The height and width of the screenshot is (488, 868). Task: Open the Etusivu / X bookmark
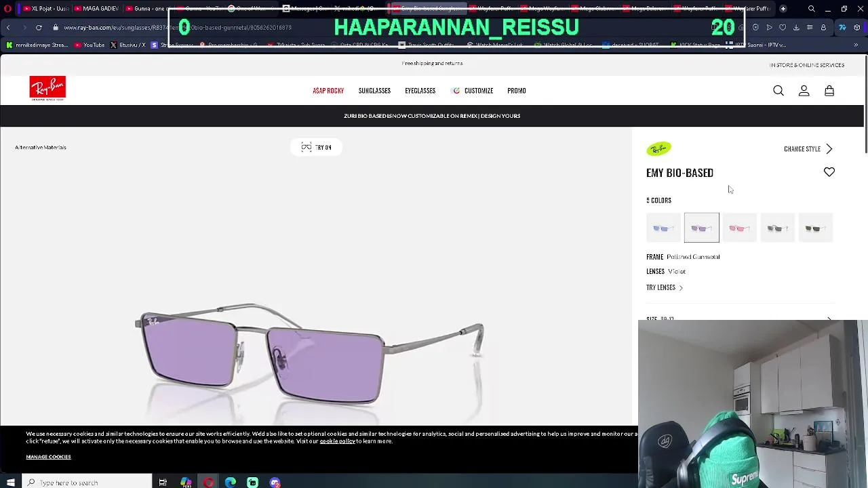tap(127, 45)
